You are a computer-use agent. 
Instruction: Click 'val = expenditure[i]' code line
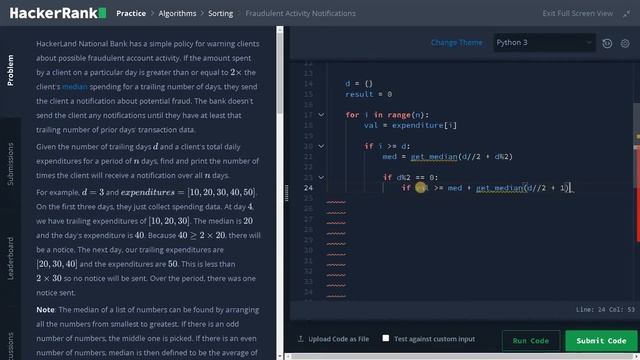coord(410,125)
